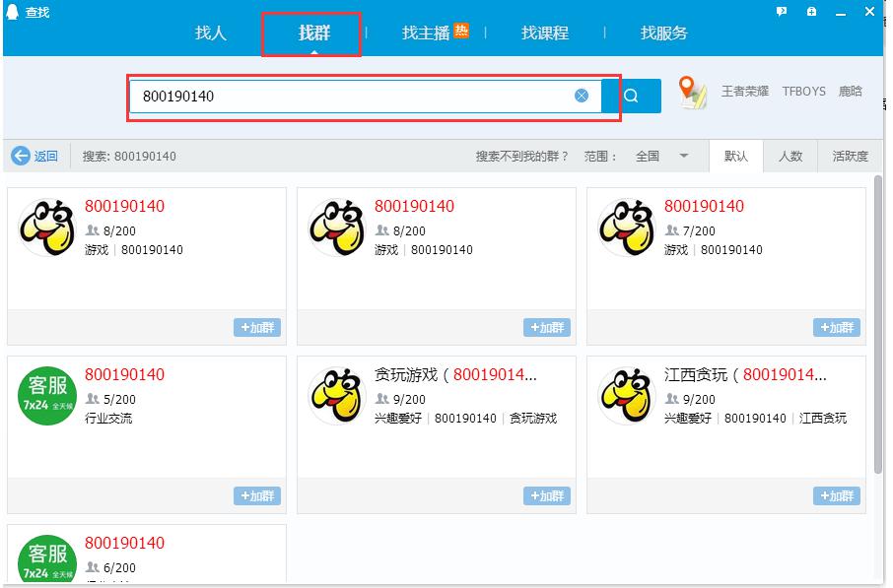Open the 找主播 tab
Image resolution: width=893 pixels, height=588 pixels.
426,33
